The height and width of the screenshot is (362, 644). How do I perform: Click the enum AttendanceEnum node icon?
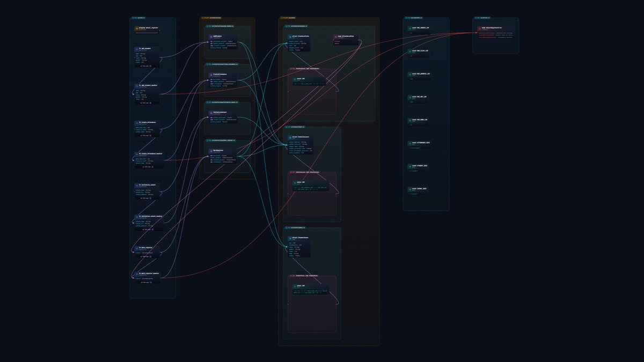tap(336, 36)
